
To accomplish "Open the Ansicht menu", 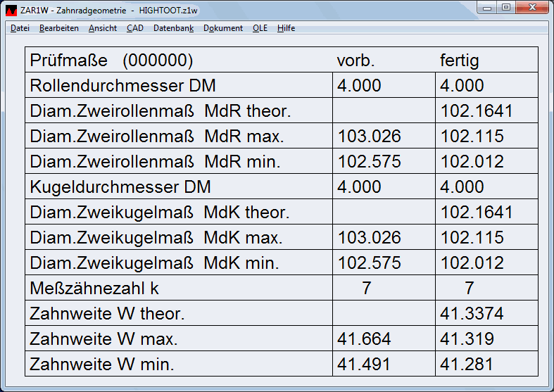I will pyautogui.click(x=103, y=28).
